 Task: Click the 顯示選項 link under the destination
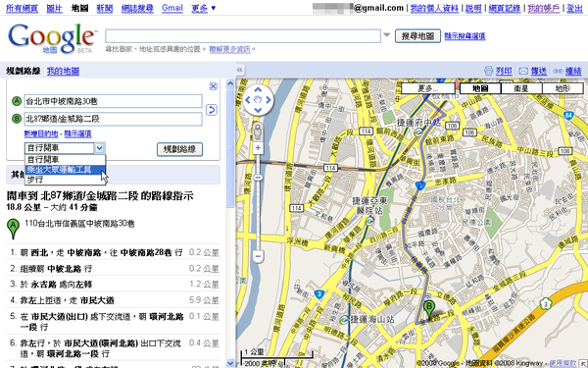[x=77, y=133]
